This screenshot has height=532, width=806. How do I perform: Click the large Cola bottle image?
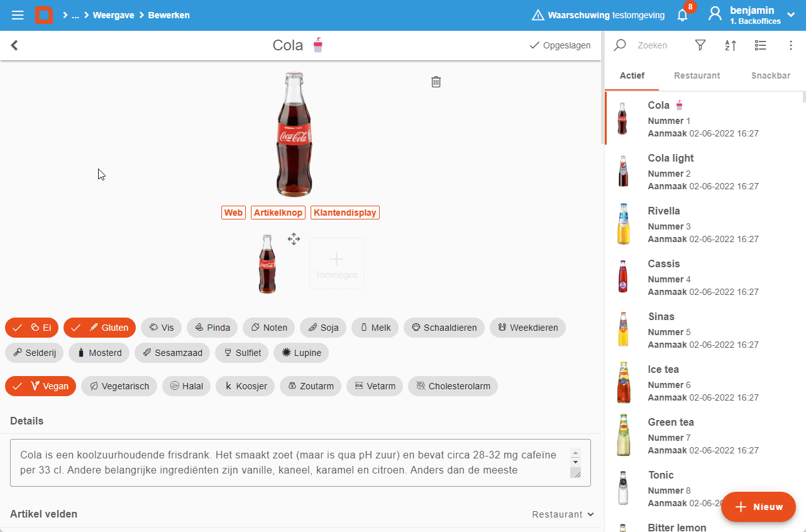tap(295, 135)
